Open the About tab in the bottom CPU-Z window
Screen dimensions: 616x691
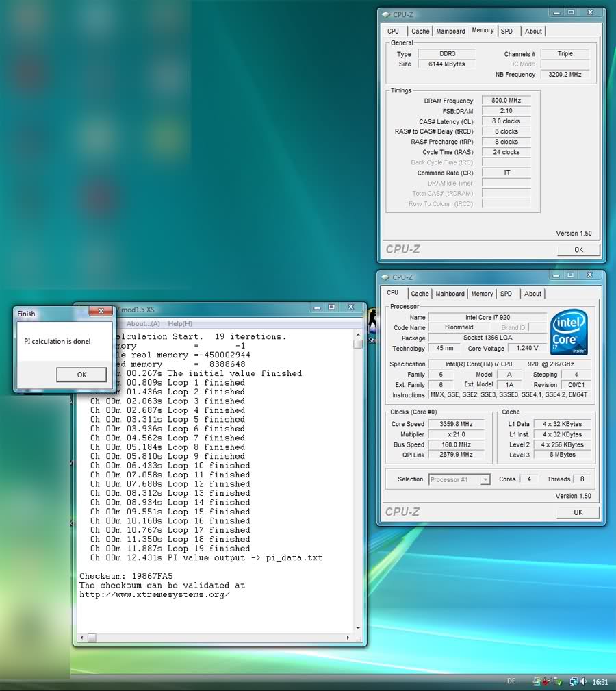point(532,294)
